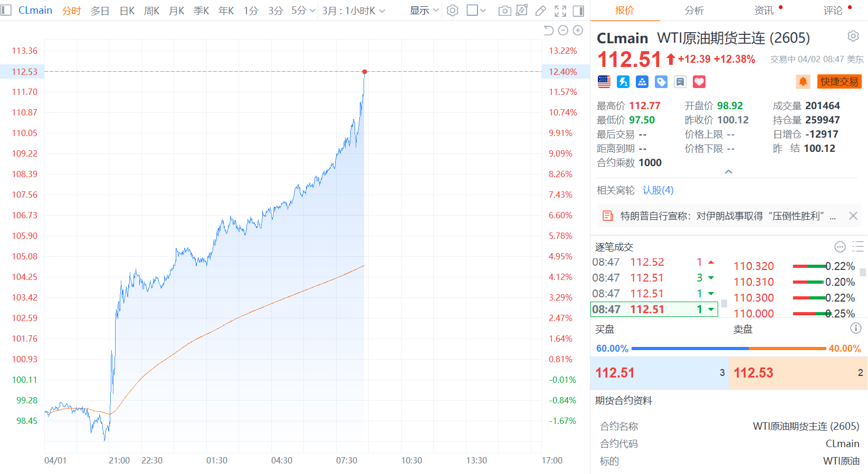Enter fullscreen chart mode
This screenshot has width=868, height=474.
pyautogui.click(x=560, y=11)
